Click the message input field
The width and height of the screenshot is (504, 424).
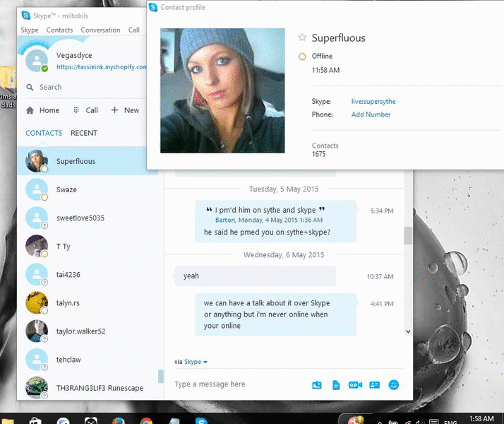[239, 384]
